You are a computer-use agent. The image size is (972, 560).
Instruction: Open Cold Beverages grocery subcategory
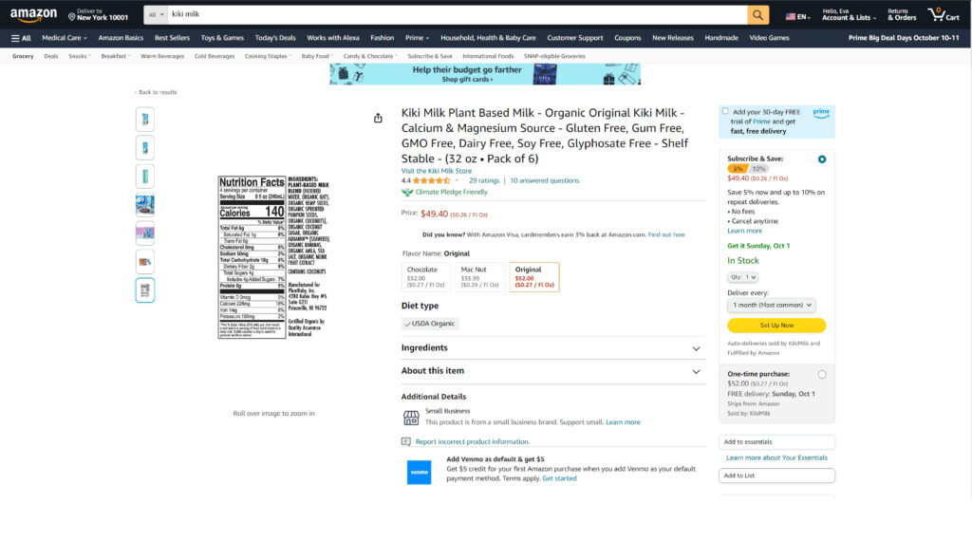pyautogui.click(x=215, y=56)
